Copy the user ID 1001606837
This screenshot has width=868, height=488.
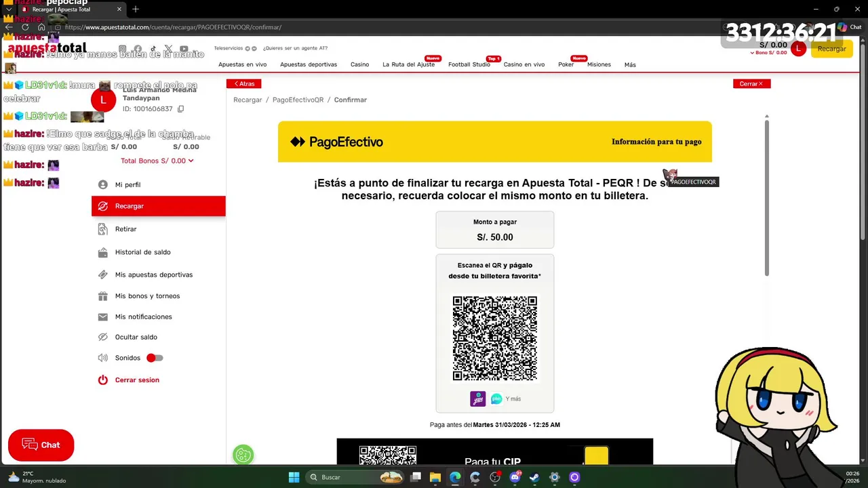pyautogui.click(x=180, y=109)
